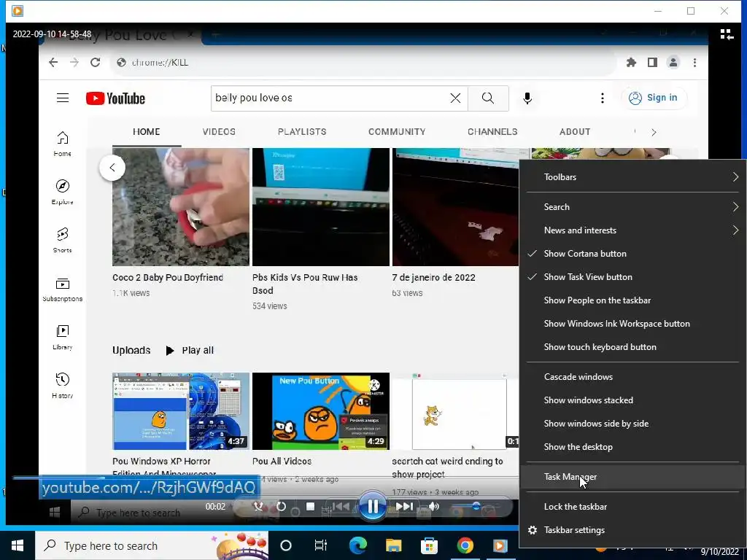Enable Show People on the taskbar
Viewport: 747px width, 560px height.
[632, 300]
